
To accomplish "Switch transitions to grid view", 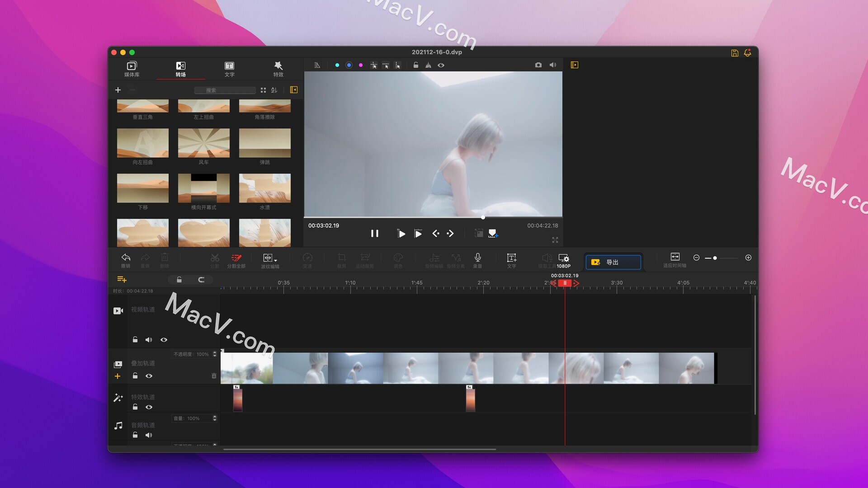I will click(263, 90).
